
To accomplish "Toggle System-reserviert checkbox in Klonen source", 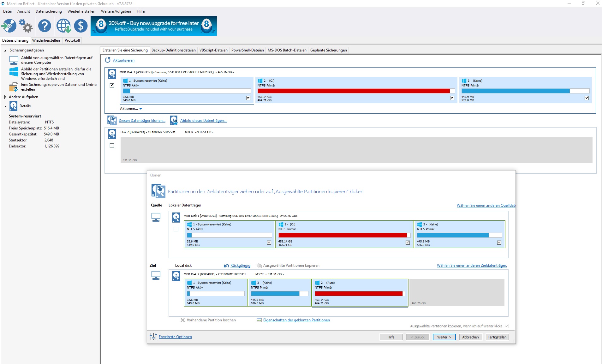I will tap(269, 242).
